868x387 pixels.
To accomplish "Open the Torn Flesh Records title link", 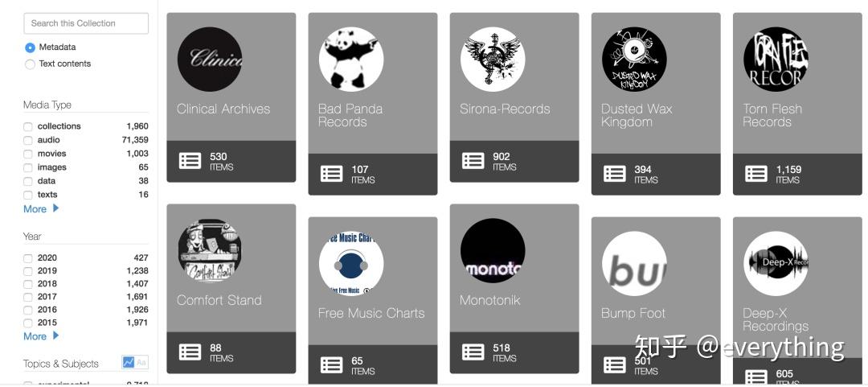I will click(772, 115).
